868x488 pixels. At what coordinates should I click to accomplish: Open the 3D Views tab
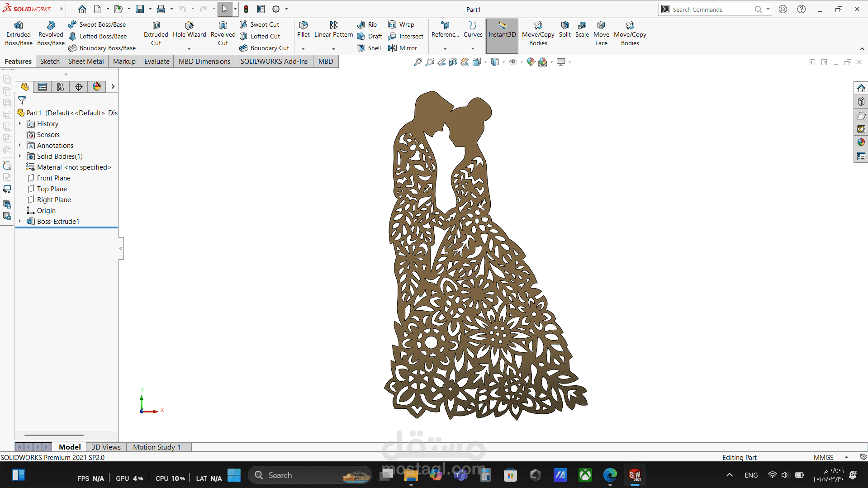point(106,447)
